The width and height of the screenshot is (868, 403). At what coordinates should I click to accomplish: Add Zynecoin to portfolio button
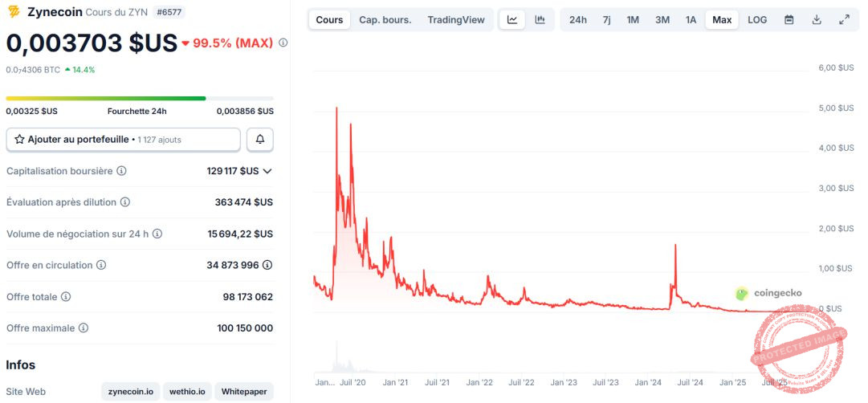(x=124, y=140)
